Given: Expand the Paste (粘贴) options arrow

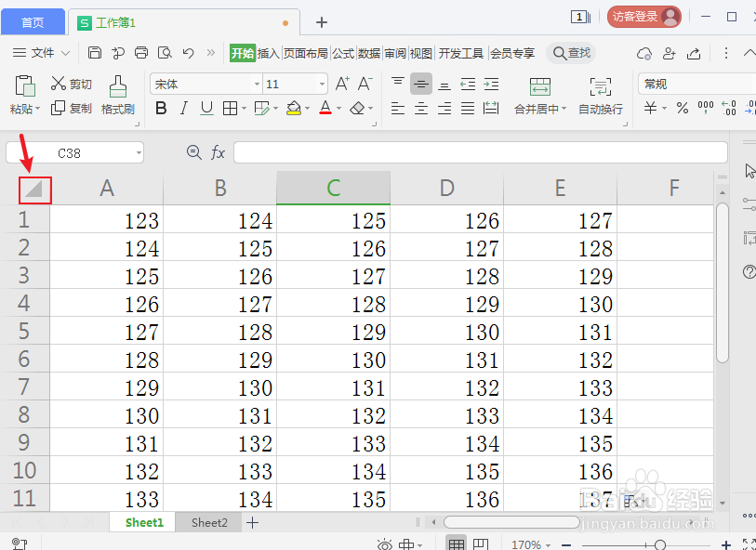Looking at the screenshot, I should click(37, 109).
